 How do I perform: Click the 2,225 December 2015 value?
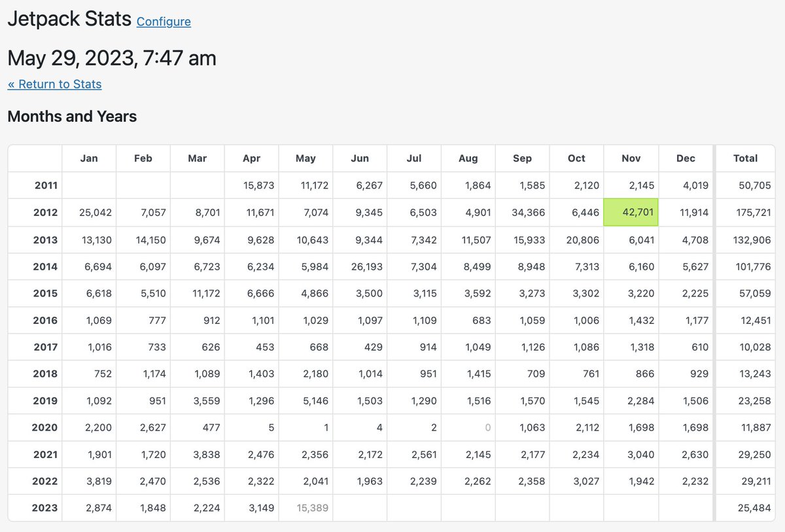click(x=695, y=294)
